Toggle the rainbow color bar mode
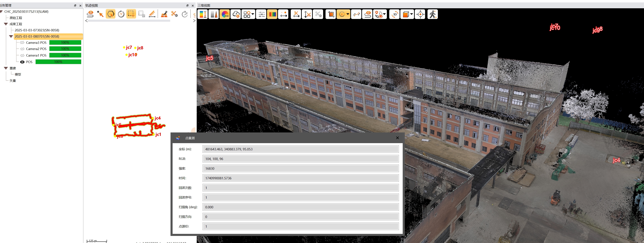This screenshot has height=243, width=644. pyautogui.click(x=272, y=14)
